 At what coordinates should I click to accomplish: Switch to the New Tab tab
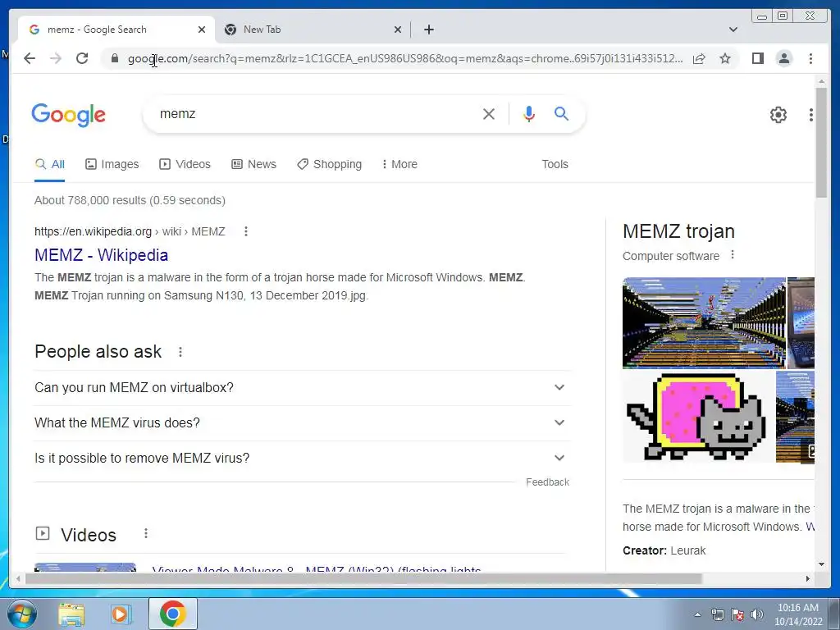(x=313, y=30)
